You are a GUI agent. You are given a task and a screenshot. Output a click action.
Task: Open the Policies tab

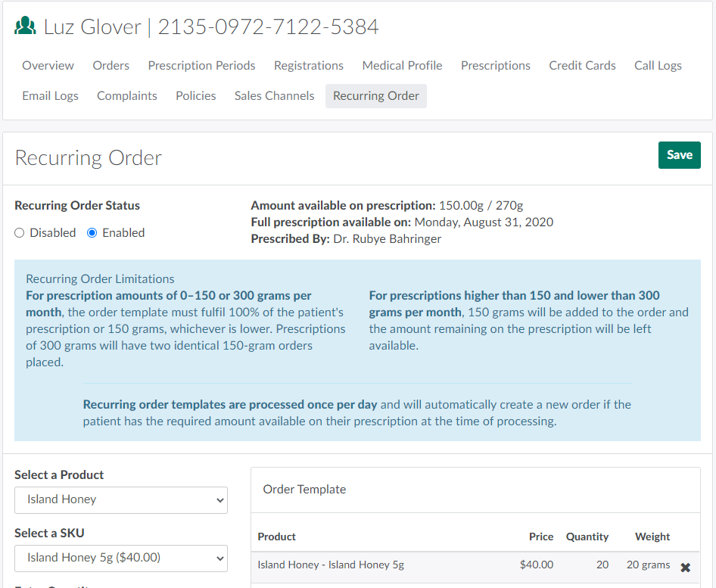(196, 96)
